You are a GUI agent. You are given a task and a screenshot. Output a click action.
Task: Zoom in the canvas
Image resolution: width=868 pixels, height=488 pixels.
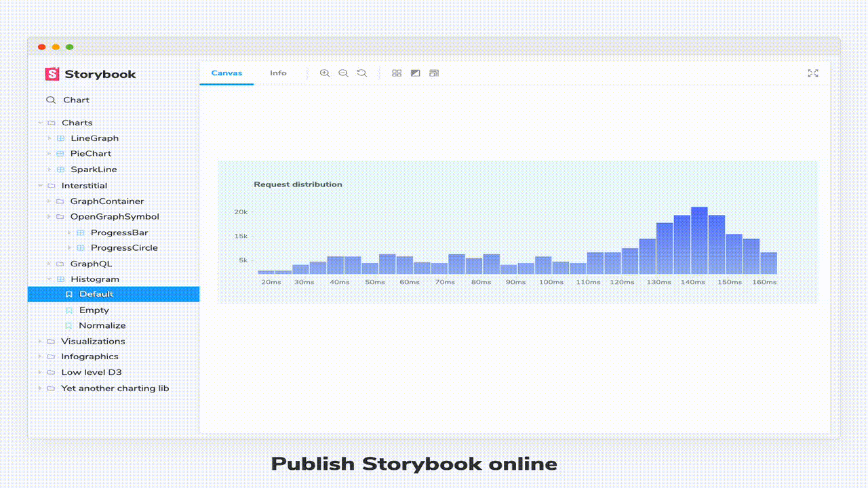(x=325, y=73)
